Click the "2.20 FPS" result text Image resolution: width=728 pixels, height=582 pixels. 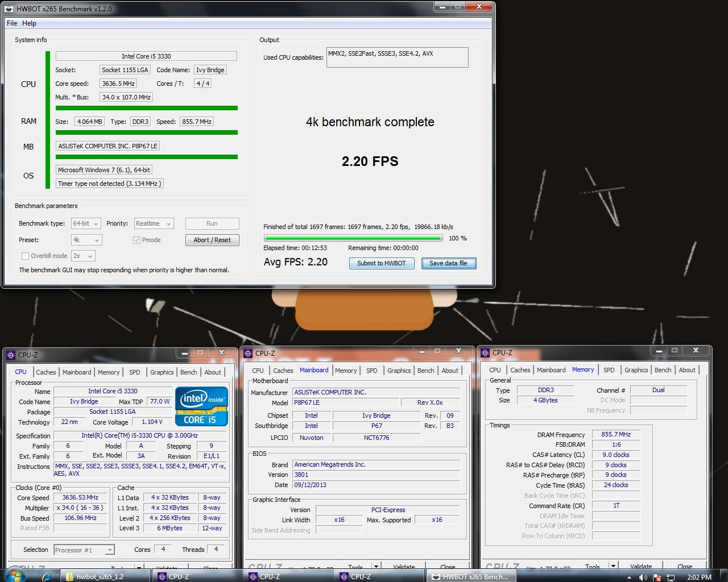pyautogui.click(x=370, y=161)
